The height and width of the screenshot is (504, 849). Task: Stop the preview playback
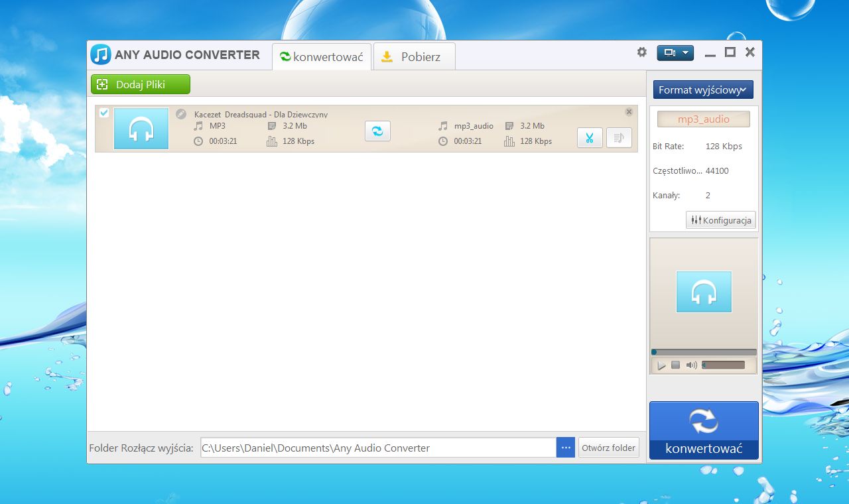point(675,365)
